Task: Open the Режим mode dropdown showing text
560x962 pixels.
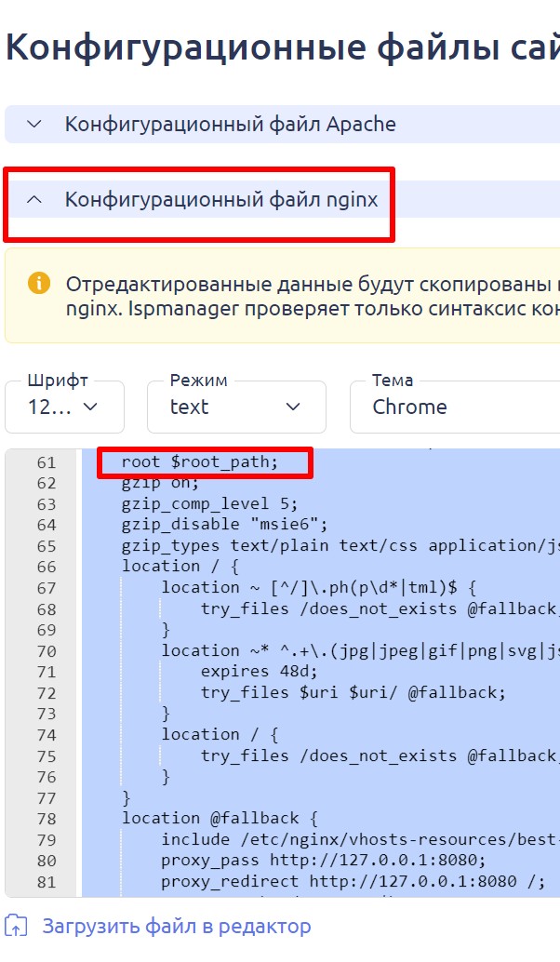Action: click(236, 407)
